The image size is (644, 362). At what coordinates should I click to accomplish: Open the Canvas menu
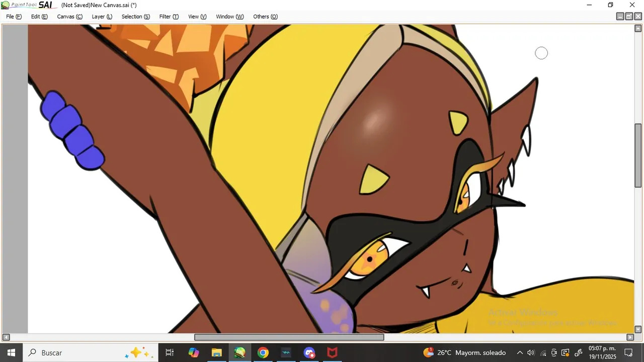coord(69,17)
